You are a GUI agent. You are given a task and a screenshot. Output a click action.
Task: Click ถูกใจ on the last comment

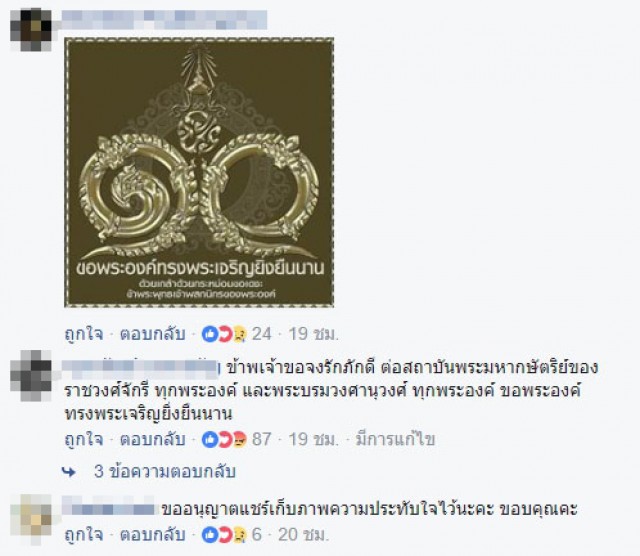coord(84,535)
